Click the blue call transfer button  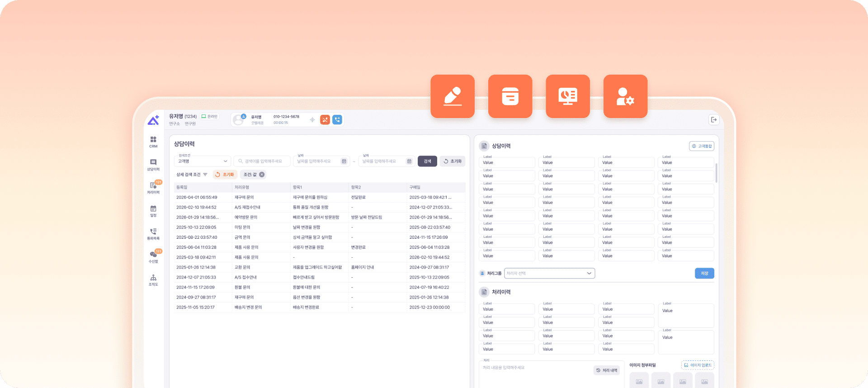[x=337, y=120]
